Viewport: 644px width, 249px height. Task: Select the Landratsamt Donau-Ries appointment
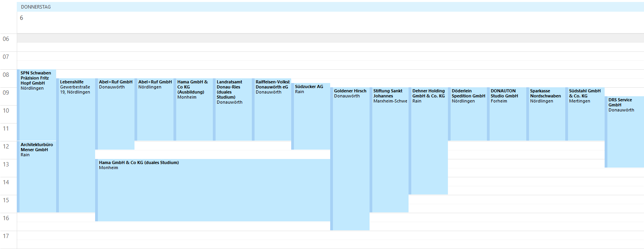pos(233,109)
